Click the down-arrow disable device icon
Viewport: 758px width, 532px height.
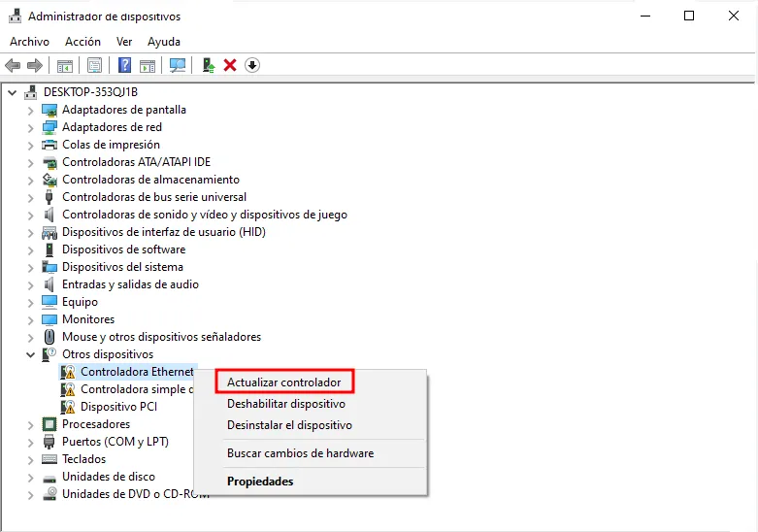coord(252,65)
